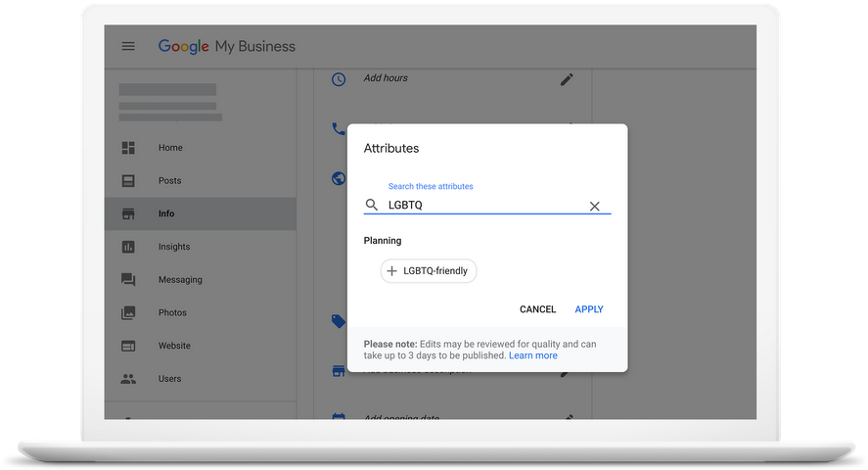Open Website icon in sidebar
Screen dimensions: 868x470
pyautogui.click(x=128, y=346)
